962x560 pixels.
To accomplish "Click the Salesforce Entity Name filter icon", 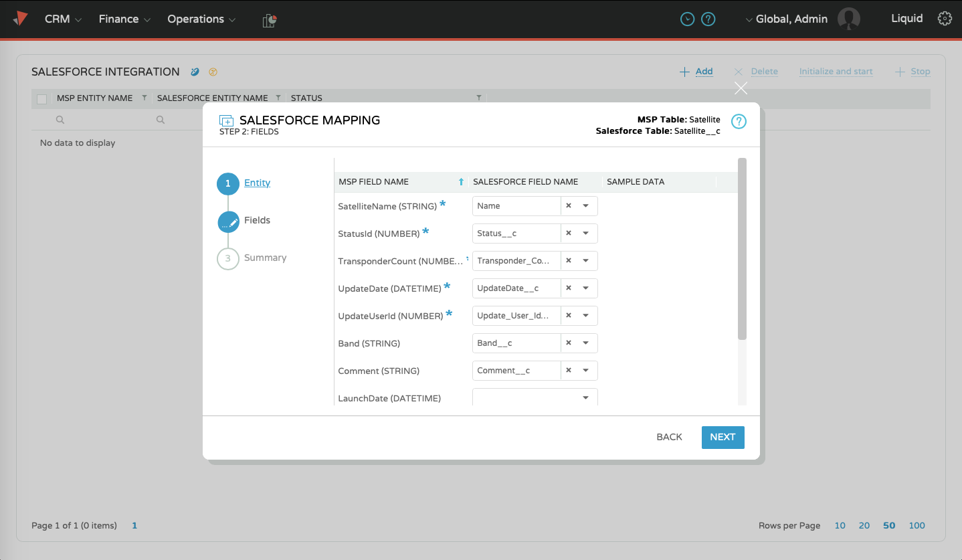I will 278,98.
